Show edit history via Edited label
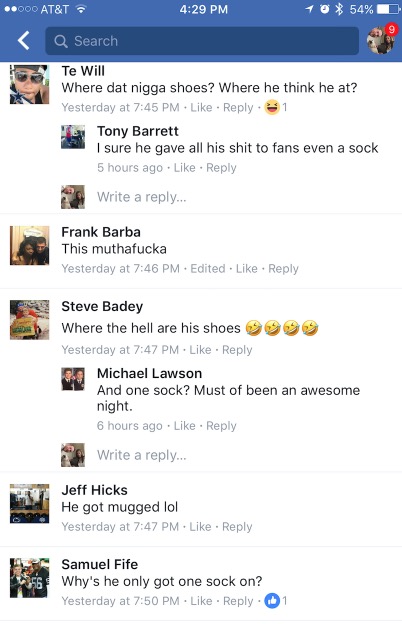The width and height of the screenshot is (402, 624). (x=208, y=269)
